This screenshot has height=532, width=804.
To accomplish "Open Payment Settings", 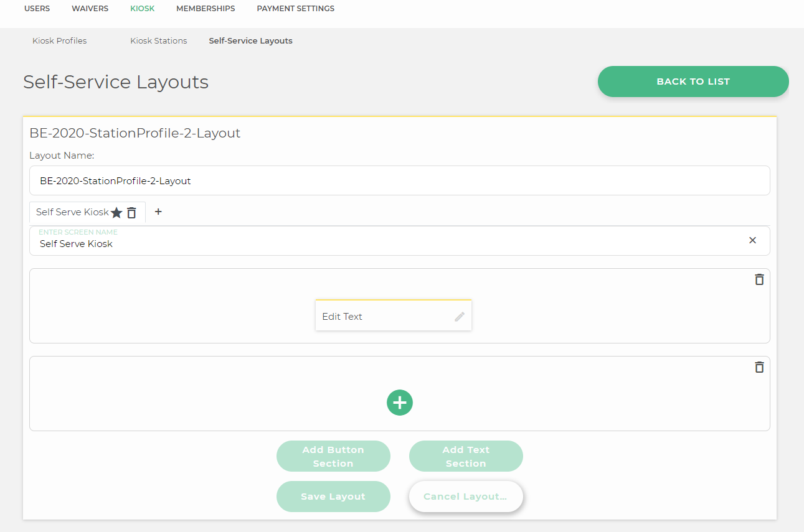I will [x=296, y=9].
